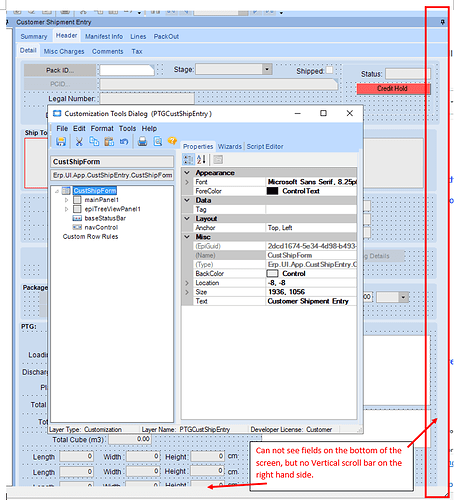Toggle the Categorized view button in property grid
Viewport: 454px width, 500px height.
[188, 159]
